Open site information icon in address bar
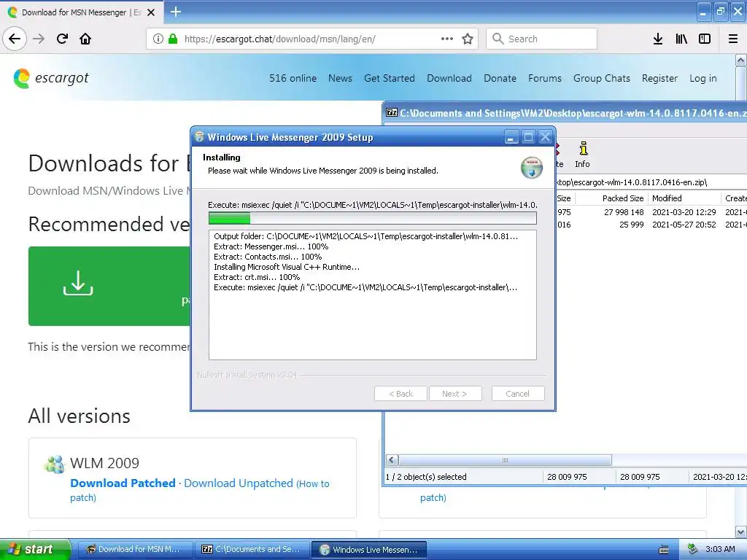 (x=158, y=39)
